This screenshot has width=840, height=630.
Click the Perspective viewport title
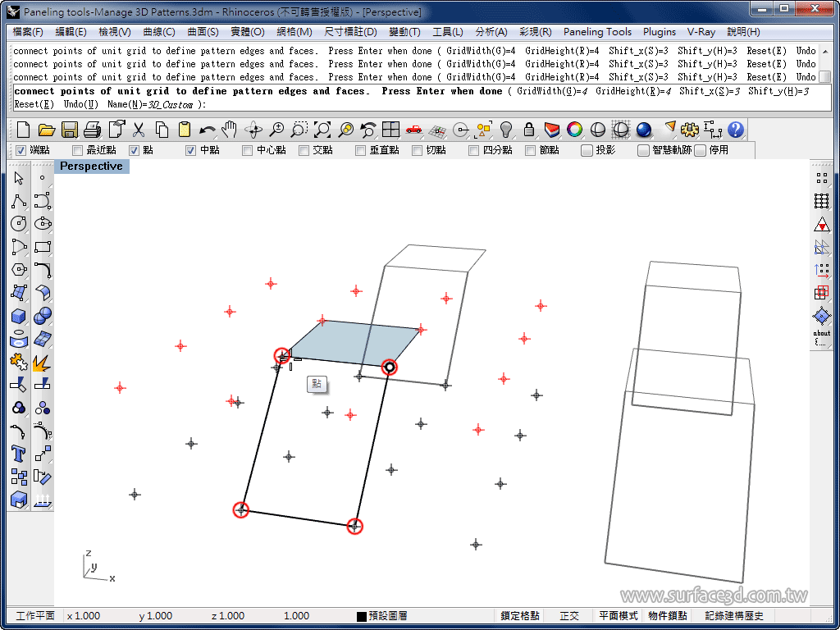92,166
